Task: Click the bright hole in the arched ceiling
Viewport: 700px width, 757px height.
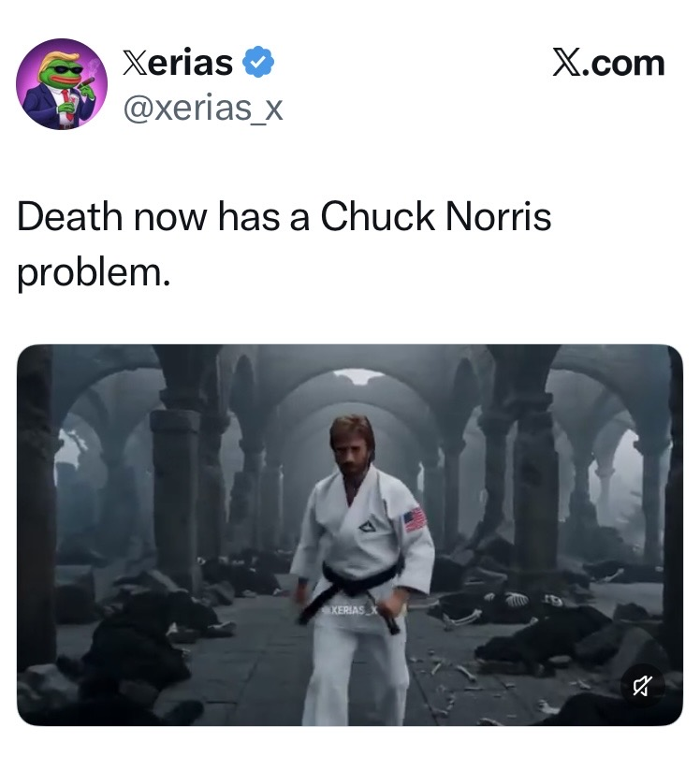Action: [x=358, y=375]
